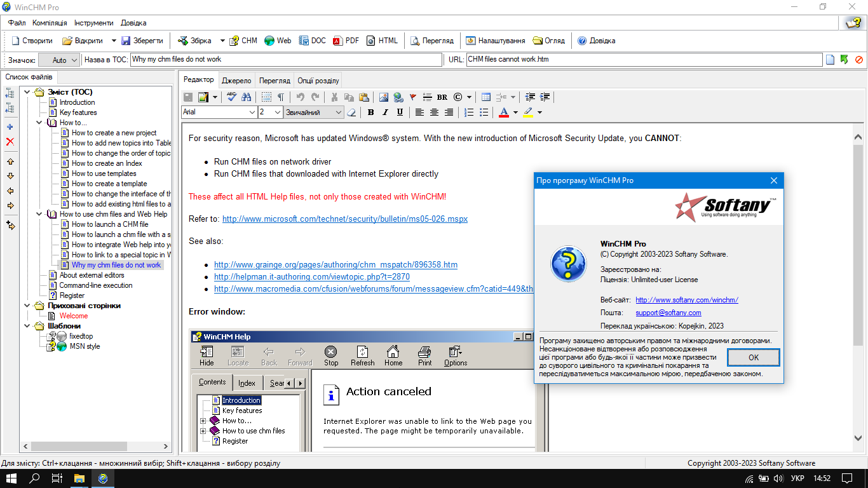Screen dimensions: 868x488
Task: Open a project with Відкрити
Action: [82, 41]
